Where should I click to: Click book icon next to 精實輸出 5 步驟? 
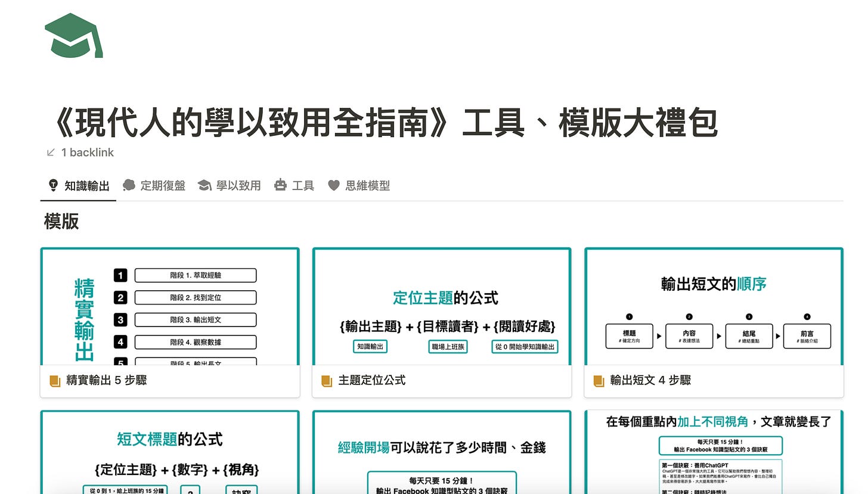point(55,381)
